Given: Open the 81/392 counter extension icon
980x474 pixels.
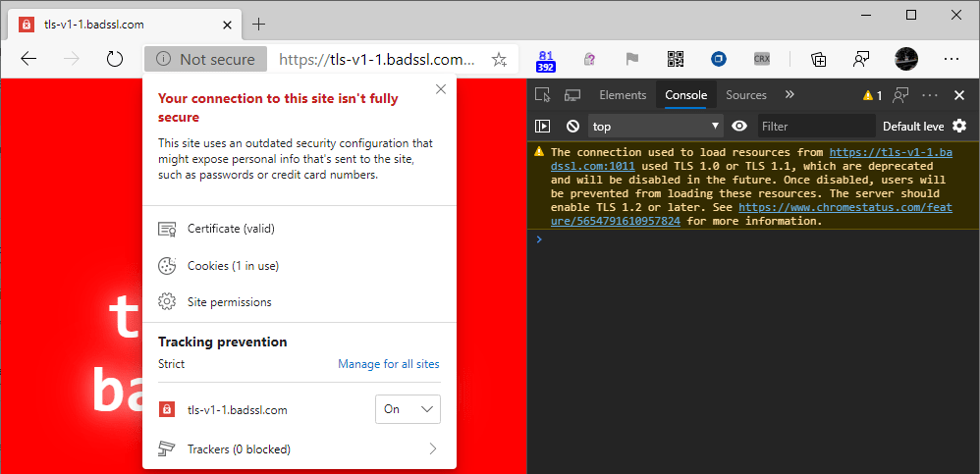Looking at the screenshot, I should tap(546, 60).
